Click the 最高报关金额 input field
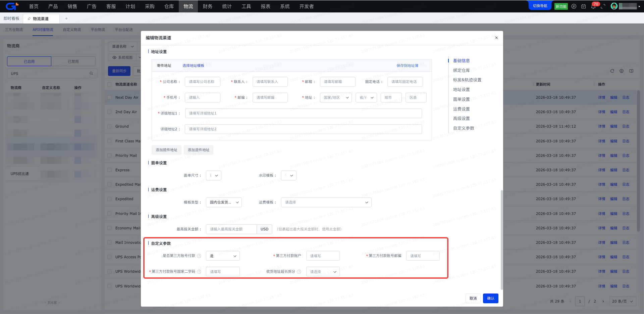This screenshot has width=644, height=314. coord(231,229)
